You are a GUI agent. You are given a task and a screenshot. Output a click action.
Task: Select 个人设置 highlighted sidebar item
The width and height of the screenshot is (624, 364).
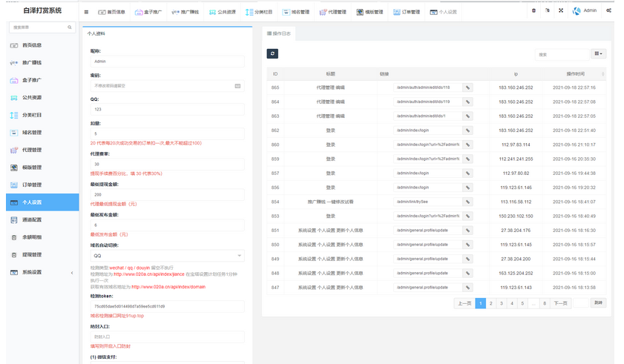[42, 202]
